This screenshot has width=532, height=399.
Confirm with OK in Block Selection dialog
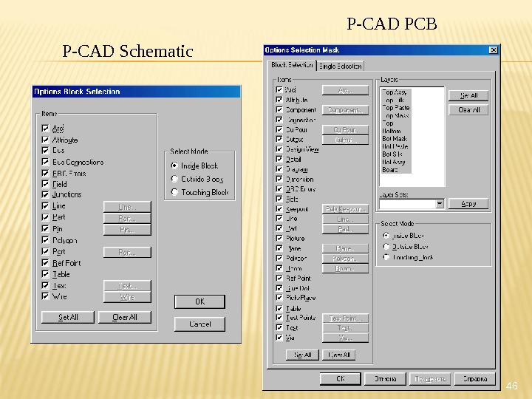click(199, 301)
